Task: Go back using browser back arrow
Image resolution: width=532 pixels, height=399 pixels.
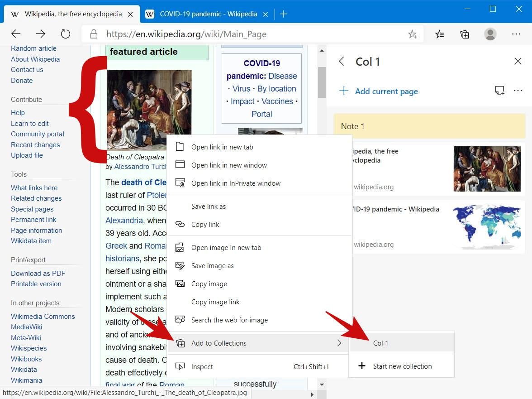Action: 16,34
